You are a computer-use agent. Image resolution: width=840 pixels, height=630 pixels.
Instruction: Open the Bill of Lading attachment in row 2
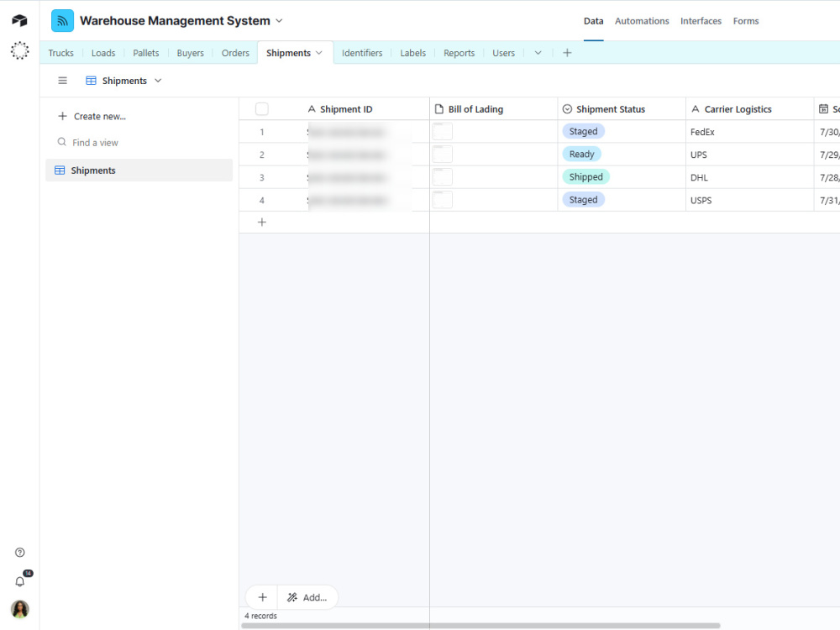point(443,155)
